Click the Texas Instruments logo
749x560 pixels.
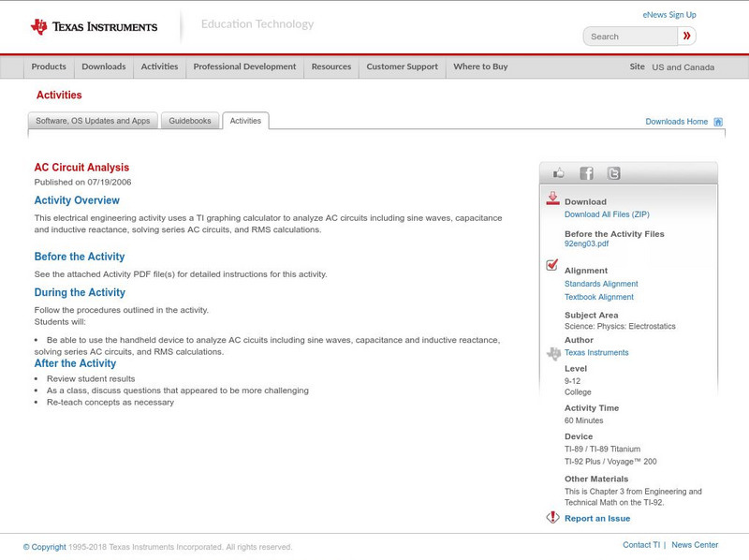click(x=95, y=27)
